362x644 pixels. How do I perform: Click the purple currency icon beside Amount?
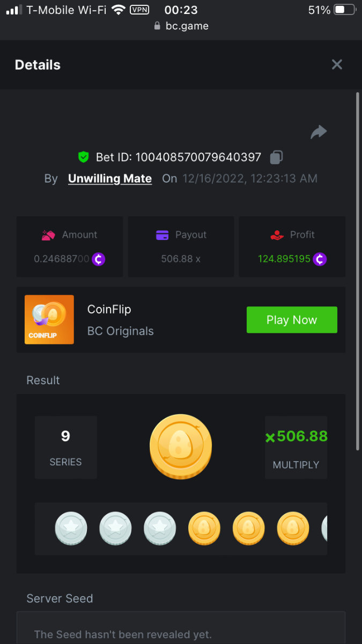pyautogui.click(x=98, y=259)
